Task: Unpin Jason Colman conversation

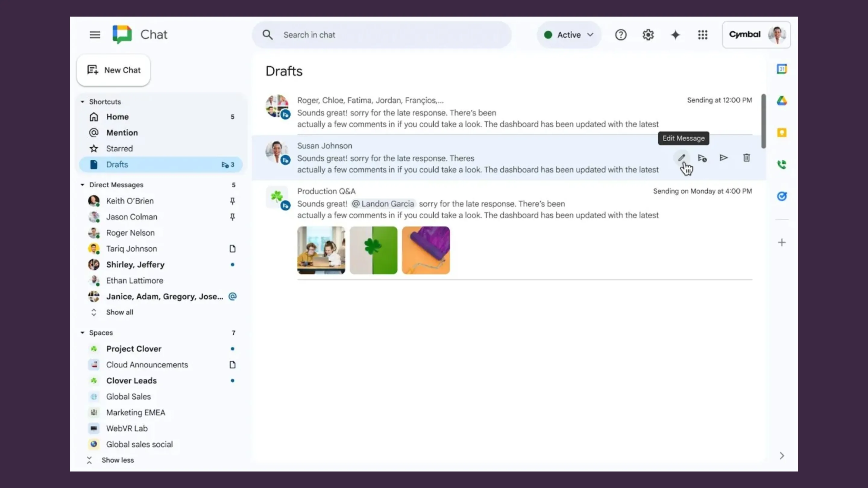Action: click(x=232, y=217)
